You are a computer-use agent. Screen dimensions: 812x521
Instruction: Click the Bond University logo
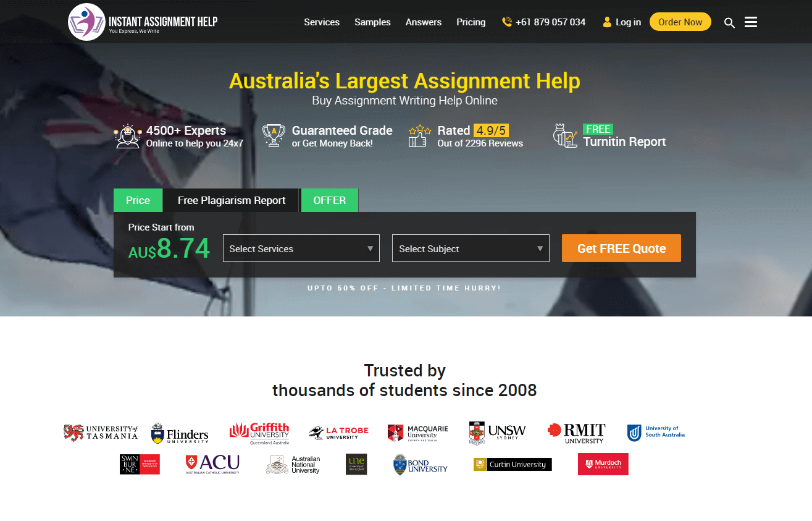pos(420,464)
